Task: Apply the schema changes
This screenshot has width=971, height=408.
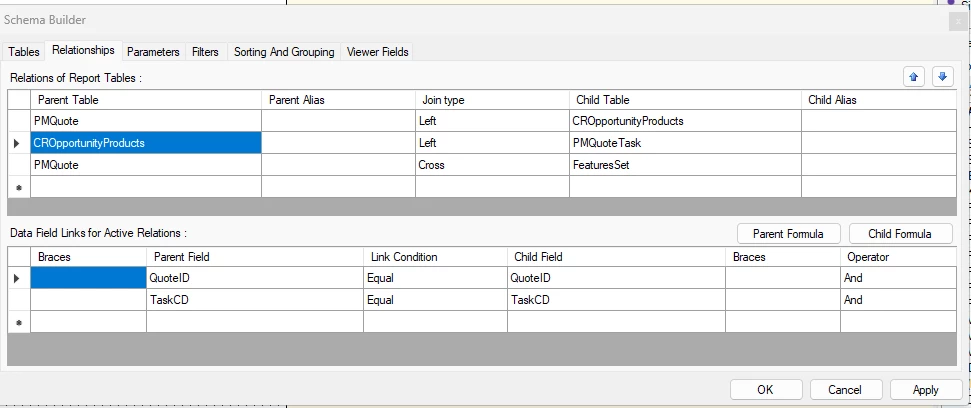Action: point(926,389)
